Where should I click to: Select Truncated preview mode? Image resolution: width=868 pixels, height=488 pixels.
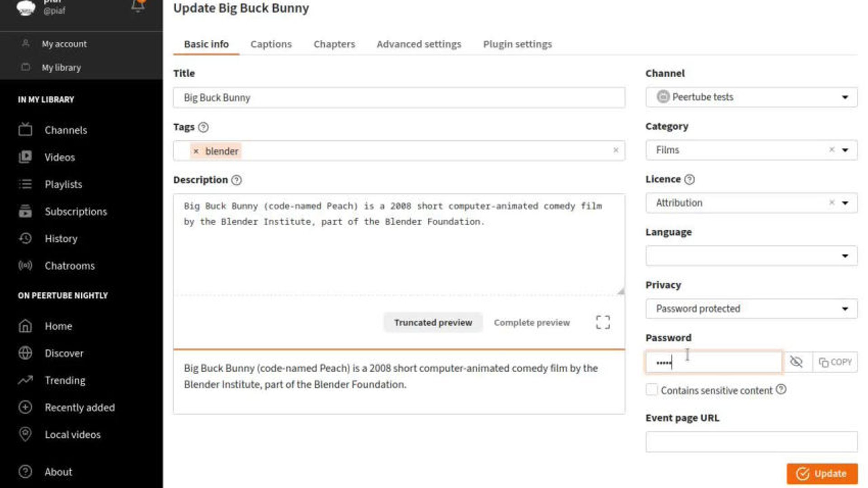[433, 323]
